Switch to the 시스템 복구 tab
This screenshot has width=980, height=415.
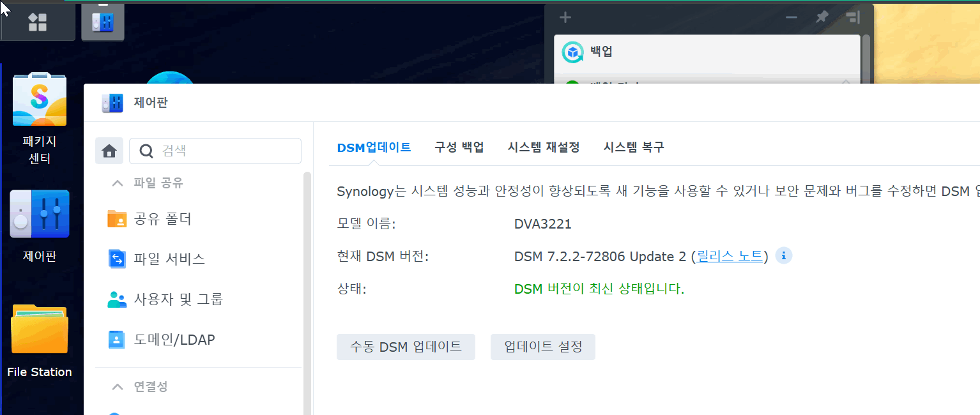click(x=634, y=147)
